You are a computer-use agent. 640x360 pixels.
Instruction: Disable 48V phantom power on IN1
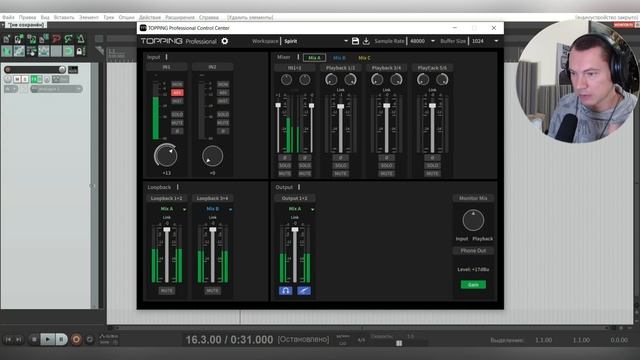[x=177, y=93]
